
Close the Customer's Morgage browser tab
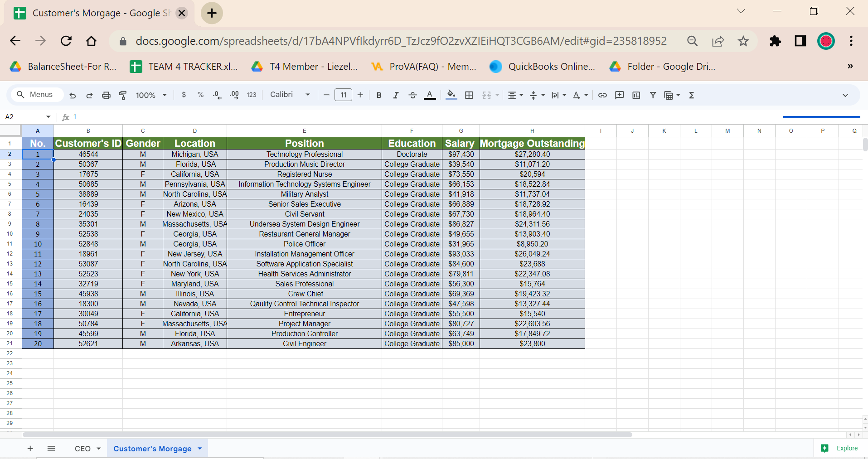pyautogui.click(x=182, y=13)
